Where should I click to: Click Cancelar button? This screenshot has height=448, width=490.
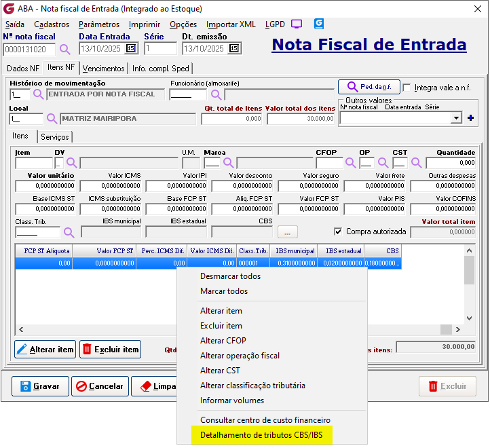[x=100, y=386]
